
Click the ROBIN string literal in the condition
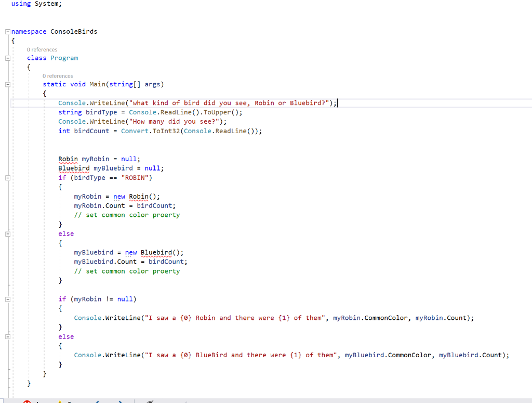pos(135,177)
